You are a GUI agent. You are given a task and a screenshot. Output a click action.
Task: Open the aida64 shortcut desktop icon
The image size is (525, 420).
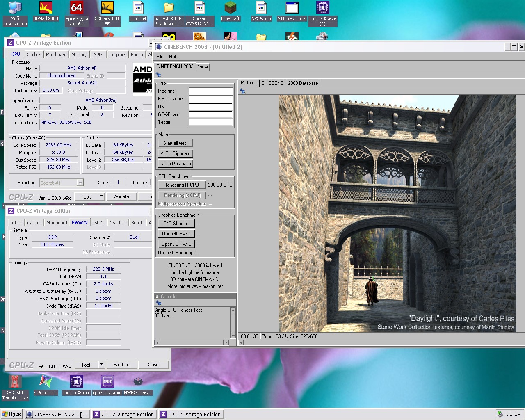pos(77,14)
